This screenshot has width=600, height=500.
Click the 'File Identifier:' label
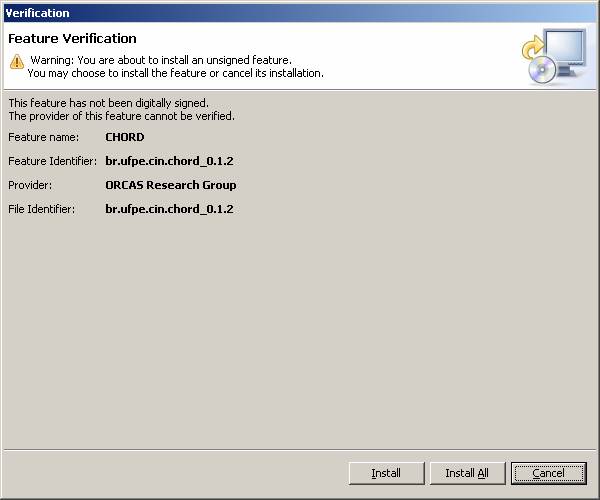click(44, 209)
